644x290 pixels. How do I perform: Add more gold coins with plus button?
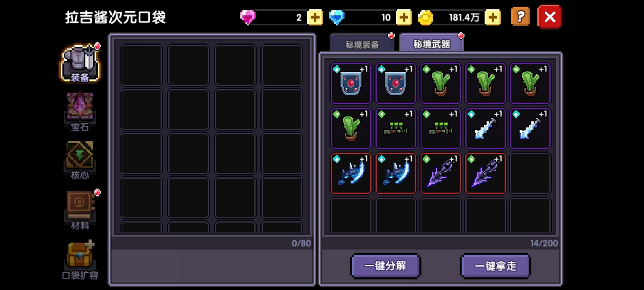pos(493,17)
